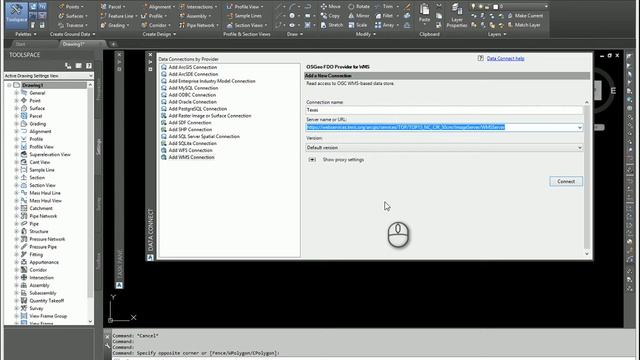
Task: Click Add SHP Connection
Action: 190,130
